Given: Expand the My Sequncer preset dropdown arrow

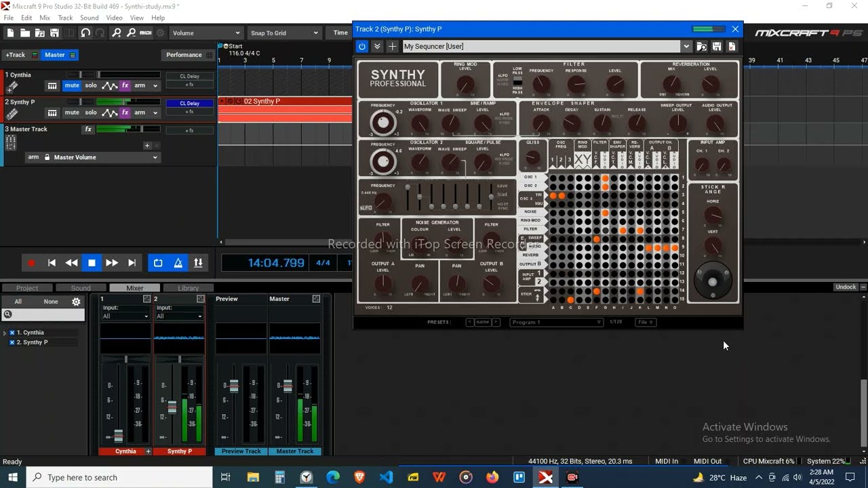Looking at the screenshot, I should (x=686, y=47).
